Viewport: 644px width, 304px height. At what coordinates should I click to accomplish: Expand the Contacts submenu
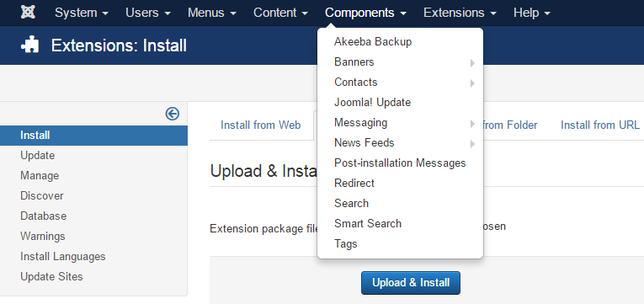(x=401, y=83)
